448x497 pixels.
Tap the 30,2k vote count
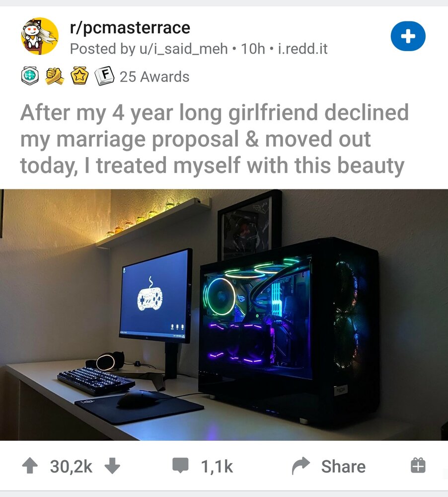click(x=71, y=467)
